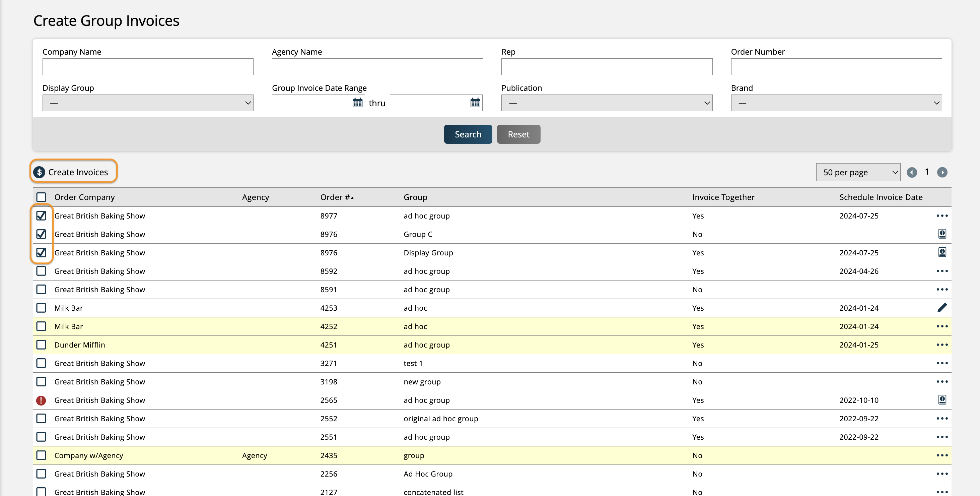Screen dimensions: 980x496
Task: Open the Publication dropdown
Action: click(607, 103)
